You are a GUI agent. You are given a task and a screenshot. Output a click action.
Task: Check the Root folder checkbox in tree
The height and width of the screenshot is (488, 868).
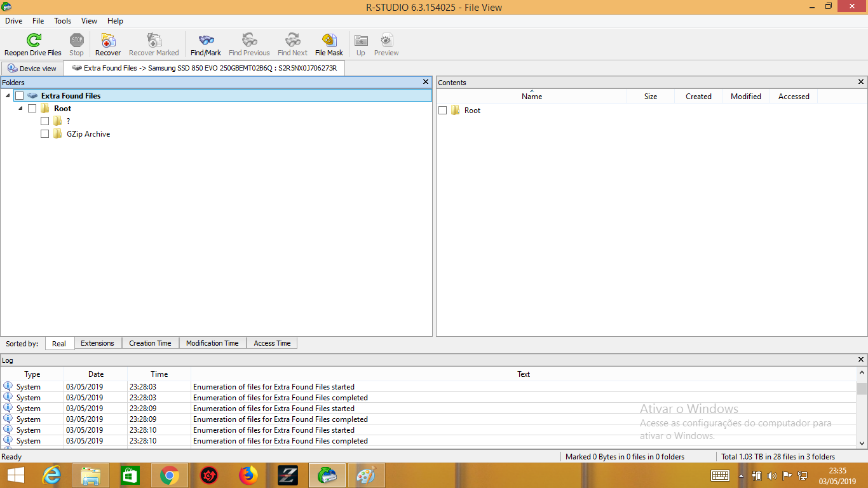32,109
